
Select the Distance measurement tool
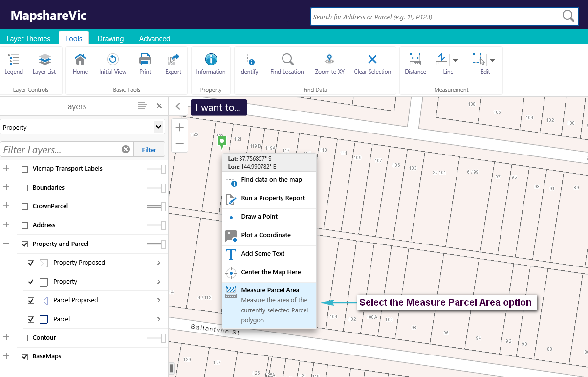pyautogui.click(x=415, y=65)
